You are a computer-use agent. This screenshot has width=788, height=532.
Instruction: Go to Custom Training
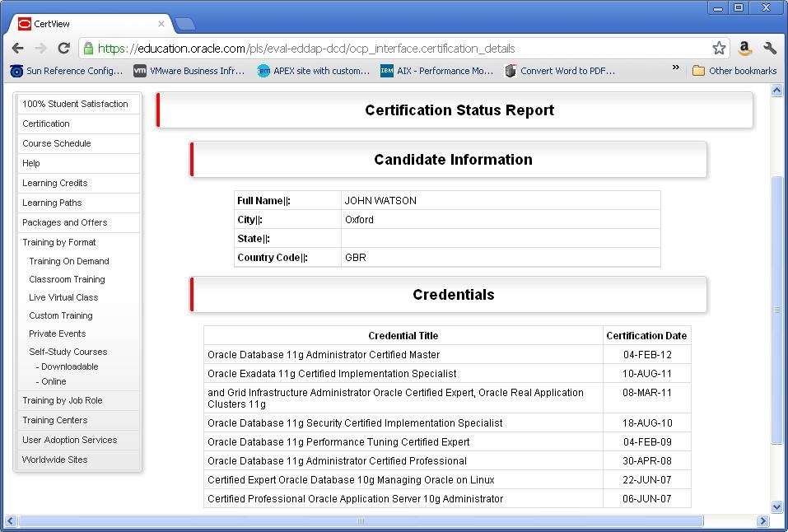pyautogui.click(x=61, y=315)
